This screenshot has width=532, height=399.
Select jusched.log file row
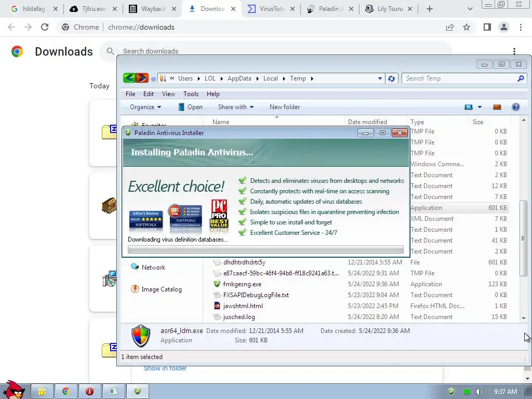(x=360, y=317)
